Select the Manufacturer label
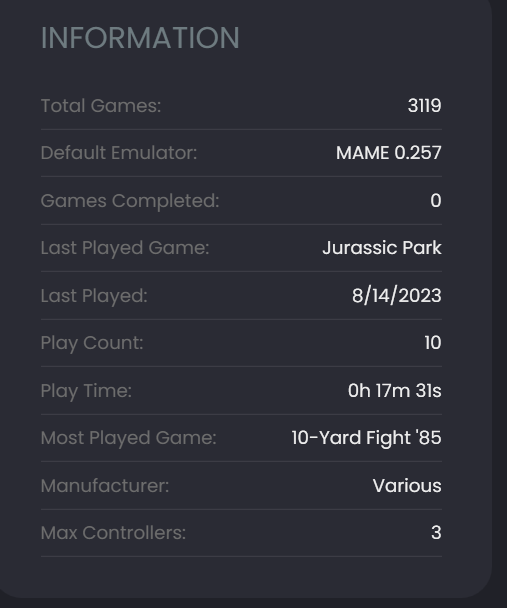507x608 pixels. click(105, 486)
